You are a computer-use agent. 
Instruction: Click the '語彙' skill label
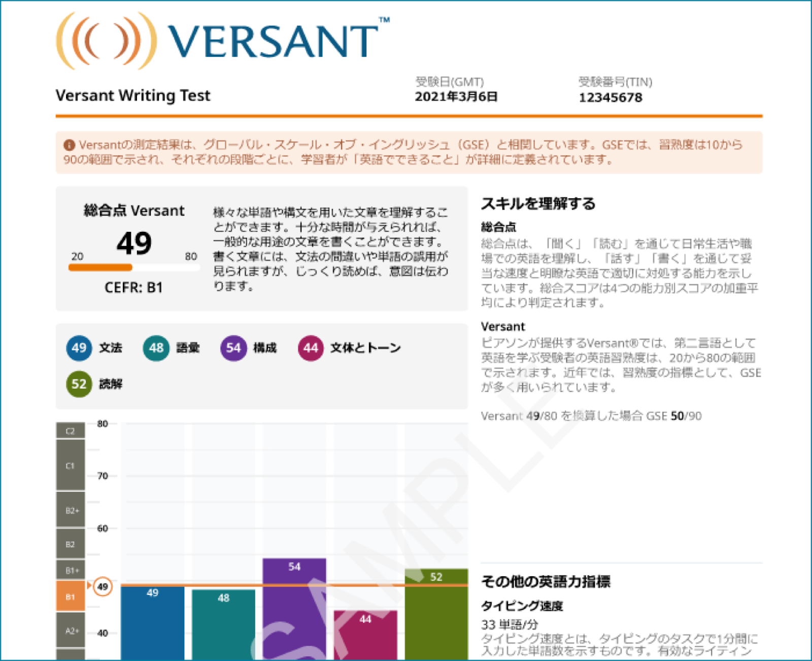click(188, 348)
